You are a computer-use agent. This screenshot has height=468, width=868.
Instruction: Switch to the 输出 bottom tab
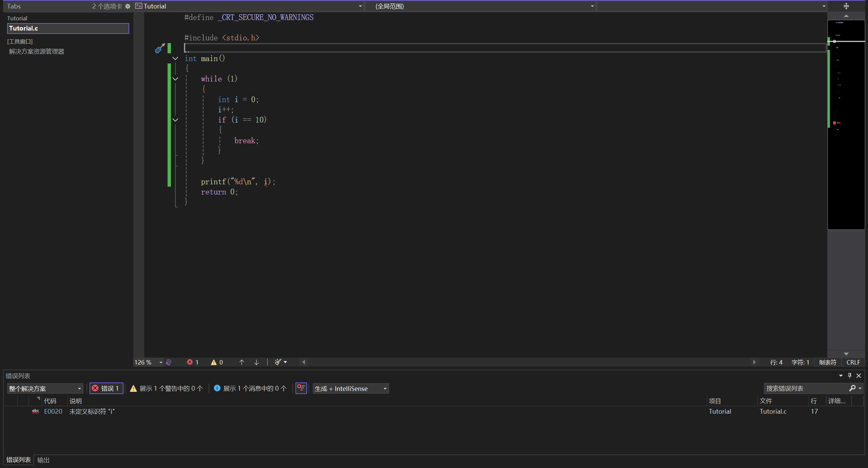[43, 460]
